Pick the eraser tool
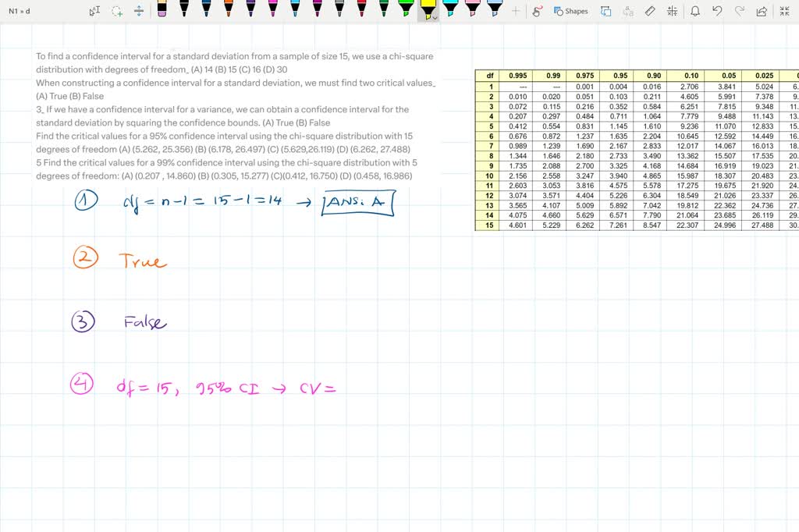 (162, 9)
